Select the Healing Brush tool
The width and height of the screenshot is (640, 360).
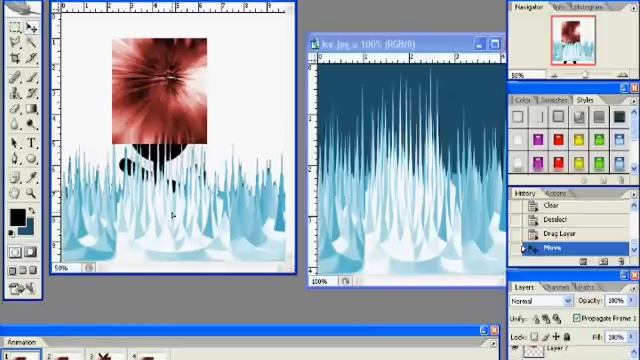pyautogui.click(x=15, y=77)
